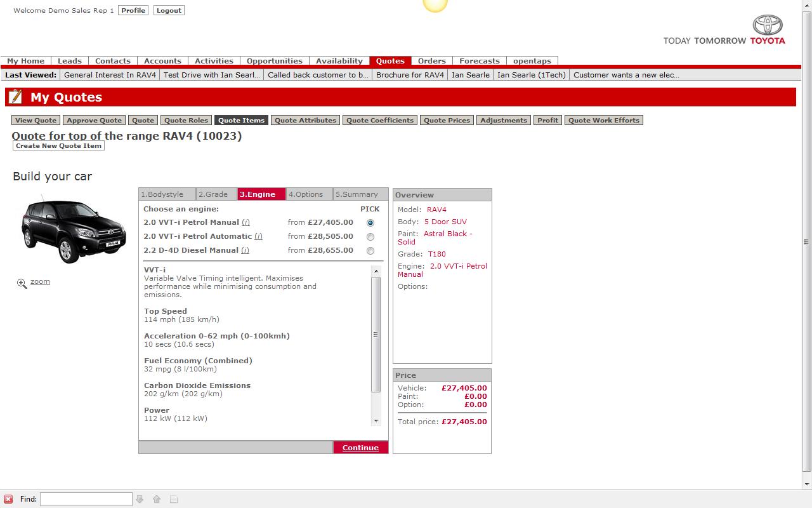
Task: Open the opentaps tab
Action: tap(532, 61)
